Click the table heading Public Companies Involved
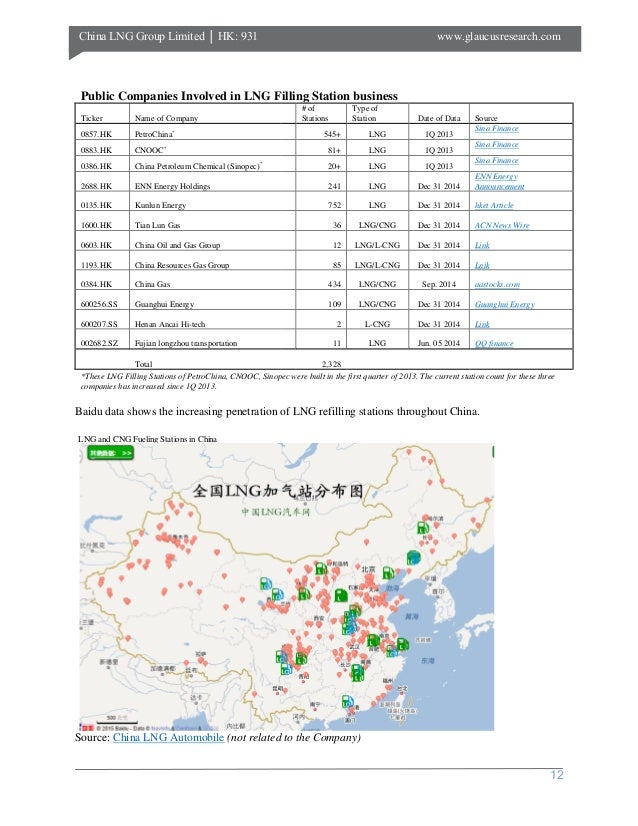638x826 pixels. coord(239,96)
